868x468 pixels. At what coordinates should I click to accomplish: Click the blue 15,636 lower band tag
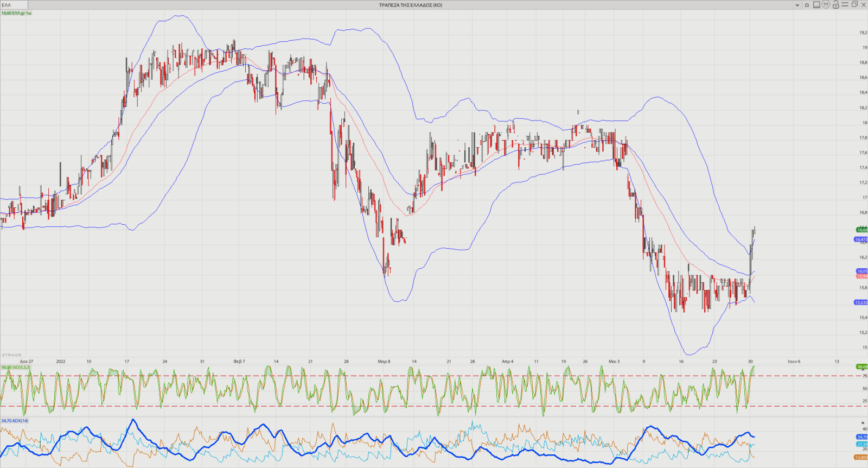[861, 302]
